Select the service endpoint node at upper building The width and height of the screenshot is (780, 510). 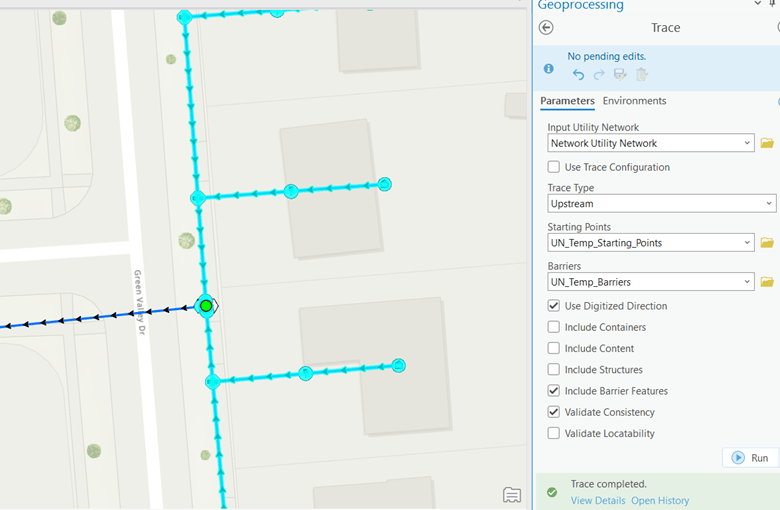[x=384, y=185]
